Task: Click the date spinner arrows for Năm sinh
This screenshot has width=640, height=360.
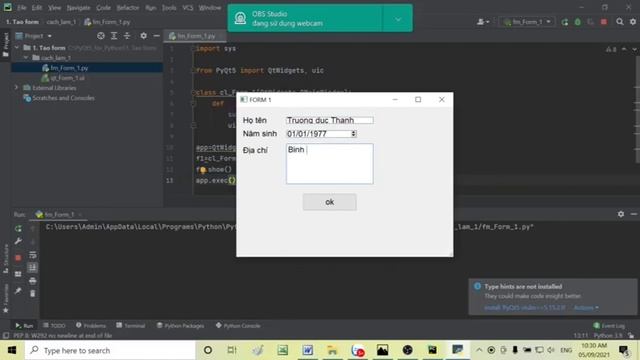Action: click(353, 134)
